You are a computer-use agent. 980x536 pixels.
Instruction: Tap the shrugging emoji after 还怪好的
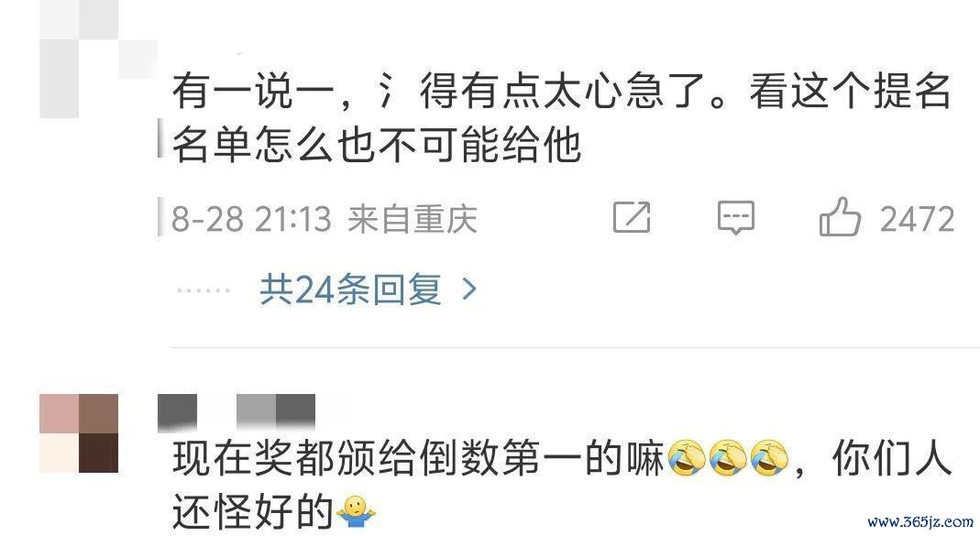coord(356,511)
